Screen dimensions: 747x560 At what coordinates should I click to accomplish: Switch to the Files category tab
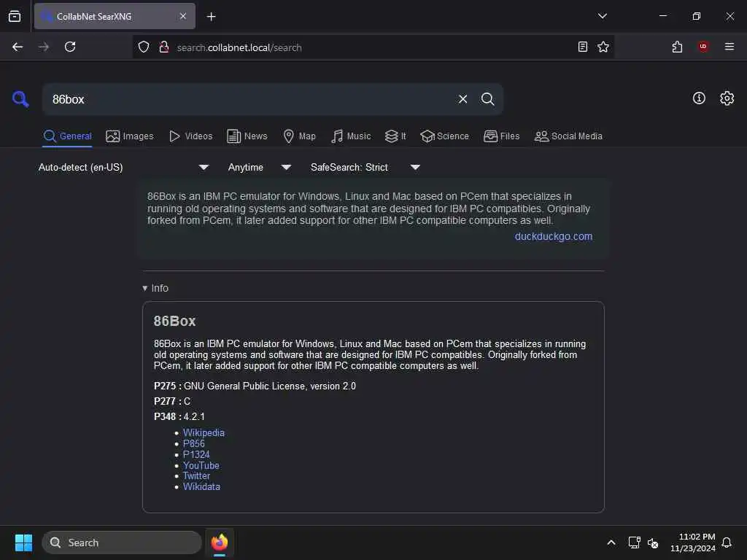501,136
